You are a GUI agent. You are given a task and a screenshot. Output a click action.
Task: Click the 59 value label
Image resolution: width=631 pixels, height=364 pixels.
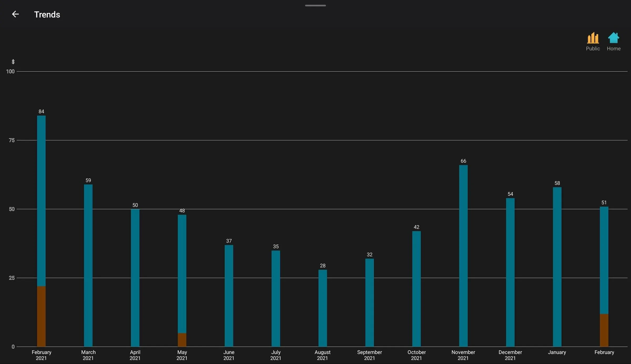[x=88, y=180]
